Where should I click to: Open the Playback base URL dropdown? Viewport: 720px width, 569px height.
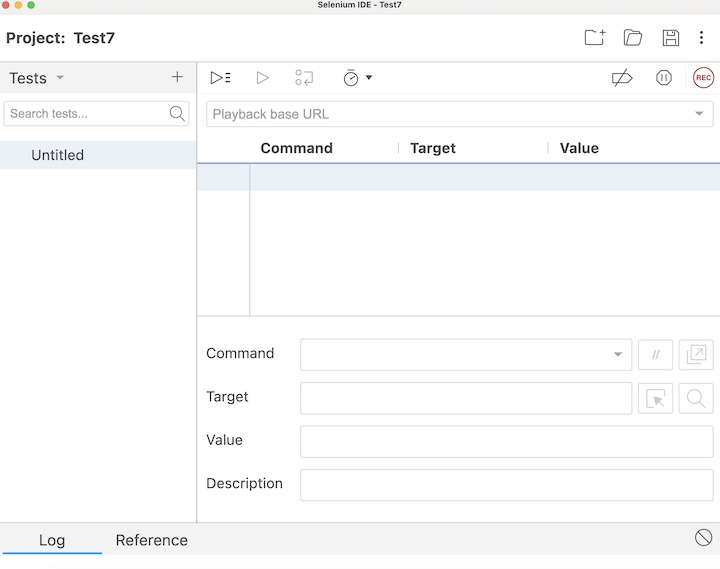point(698,114)
